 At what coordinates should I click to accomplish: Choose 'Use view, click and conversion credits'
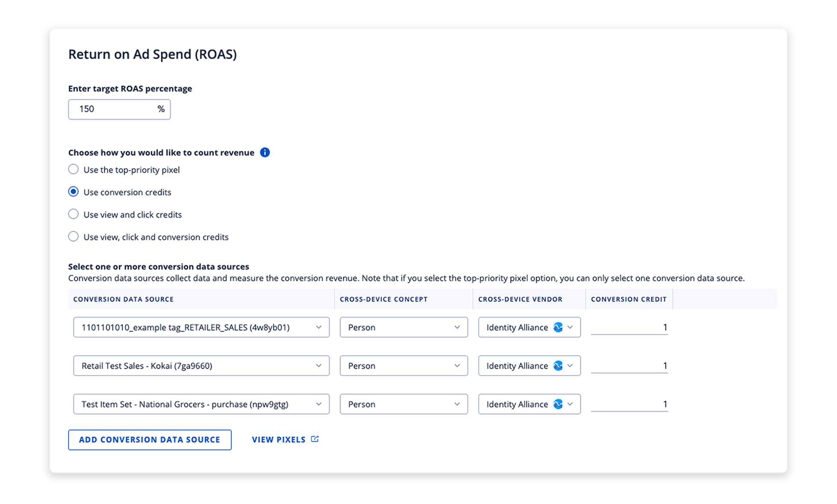[73, 237]
